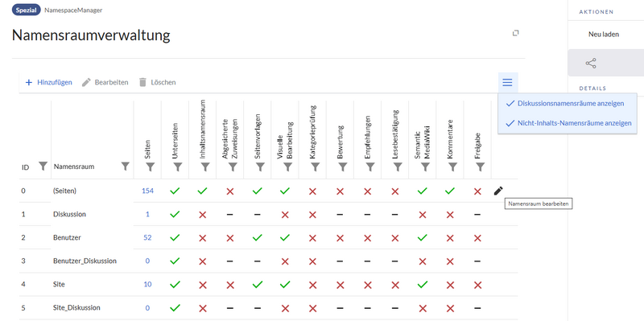Image resolution: width=644 pixels, height=321 pixels.
Task: Click the share icon in the sidebar
Action: [591, 64]
